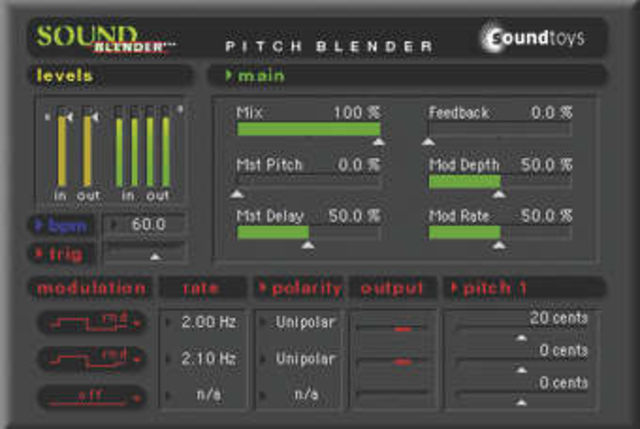
Task: Click the bottom 0 cents pitch slider
Action: click(x=522, y=393)
